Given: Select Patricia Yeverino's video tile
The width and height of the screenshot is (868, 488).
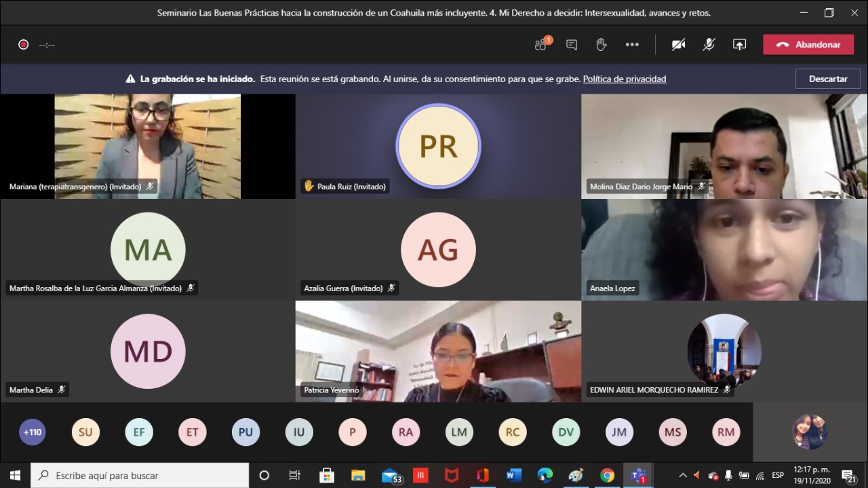Looking at the screenshot, I should click(438, 351).
